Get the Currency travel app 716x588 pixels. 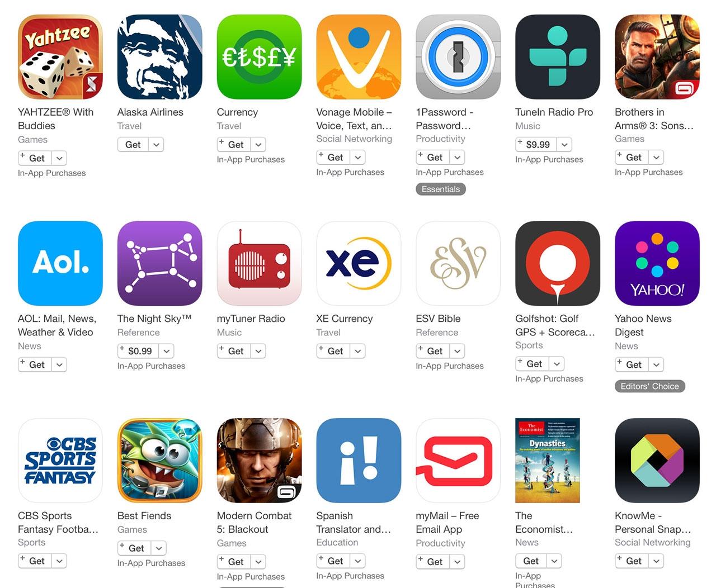pos(234,145)
